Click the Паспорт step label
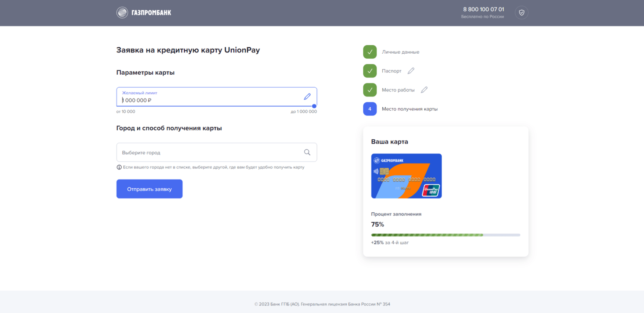Viewport: 644px width, 313px height. coord(392,71)
